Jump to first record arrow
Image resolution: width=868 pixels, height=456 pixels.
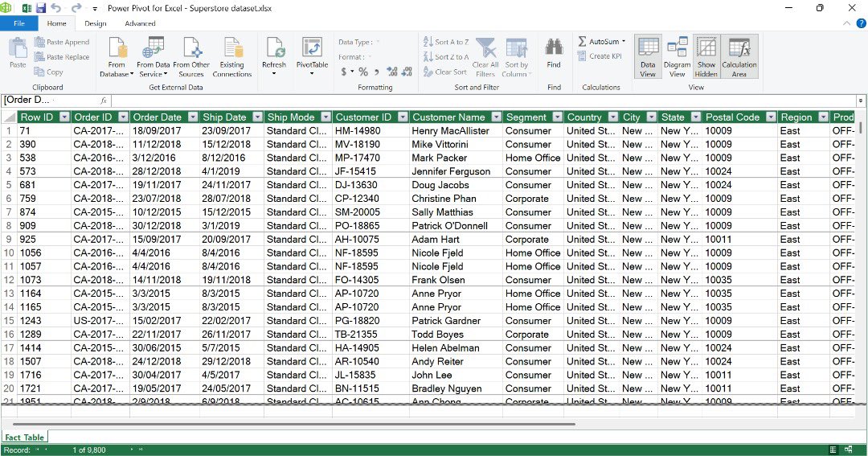tap(39, 450)
